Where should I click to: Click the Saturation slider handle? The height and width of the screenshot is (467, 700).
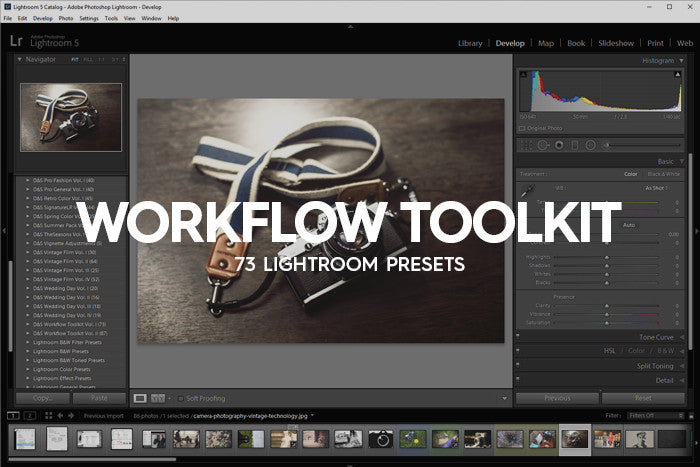(607, 323)
